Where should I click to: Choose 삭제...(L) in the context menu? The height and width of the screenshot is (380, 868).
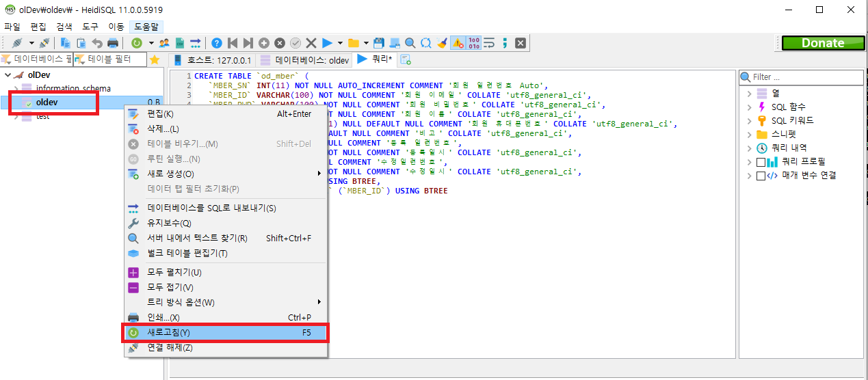226,128
